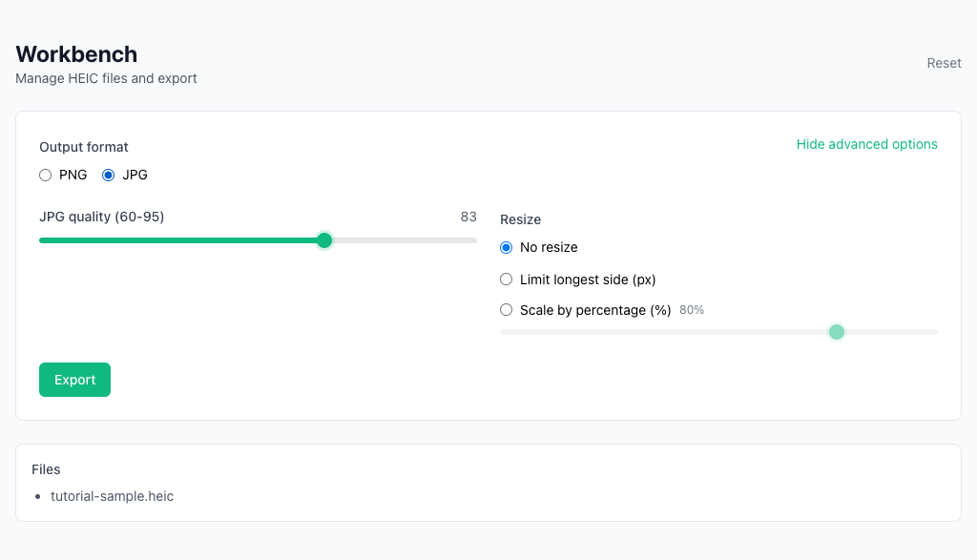
Task: Select tutorial-sample.heic in the Files list
Action: pos(112,497)
